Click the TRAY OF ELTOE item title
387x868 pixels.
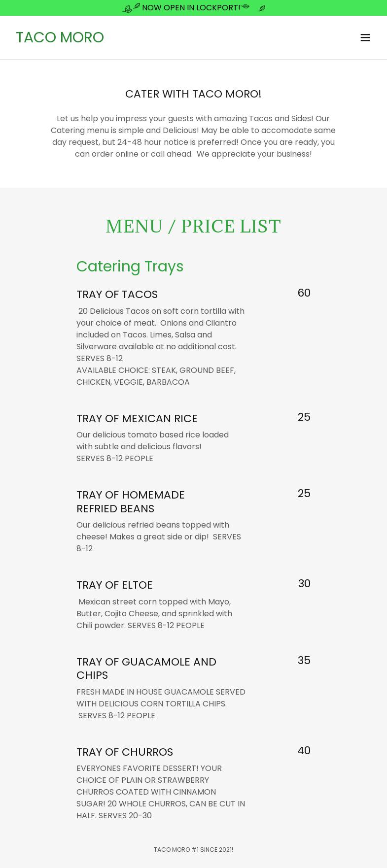pos(114,585)
